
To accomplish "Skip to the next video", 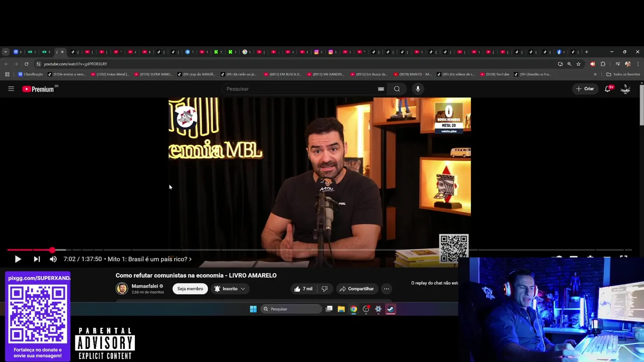I will click(x=37, y=259).
